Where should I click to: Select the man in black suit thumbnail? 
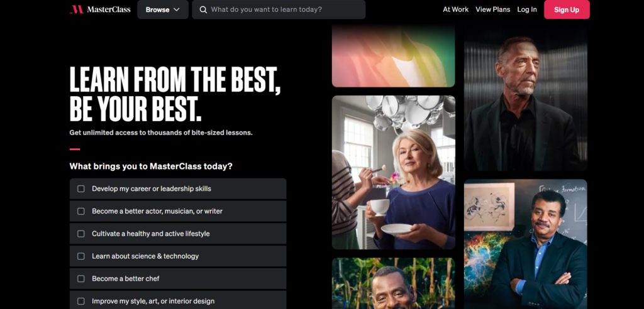coord(526,98)
